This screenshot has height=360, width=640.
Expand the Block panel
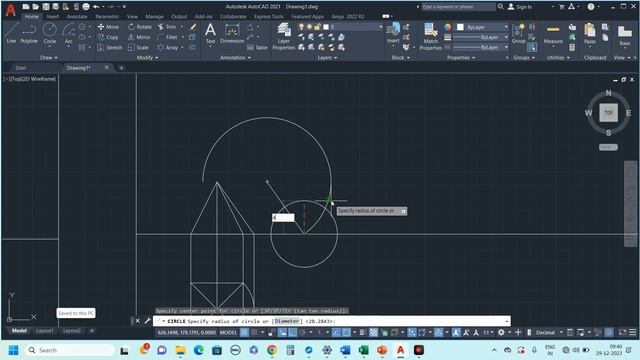pyautogui.click(x=401, y=58)
